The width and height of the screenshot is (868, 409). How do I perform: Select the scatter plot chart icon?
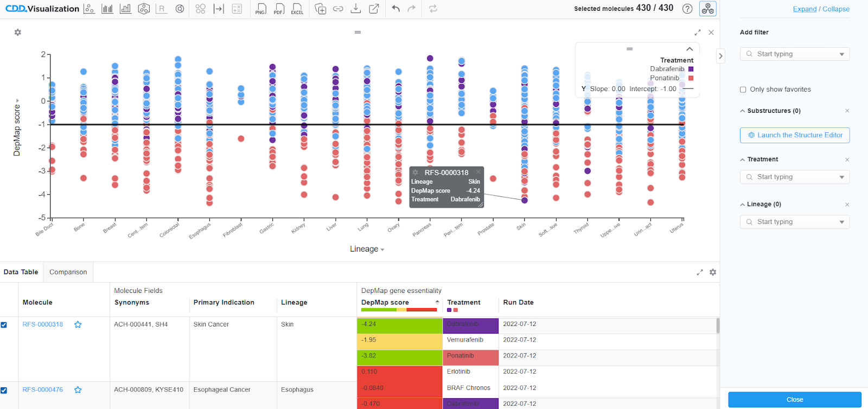point(90,9)
